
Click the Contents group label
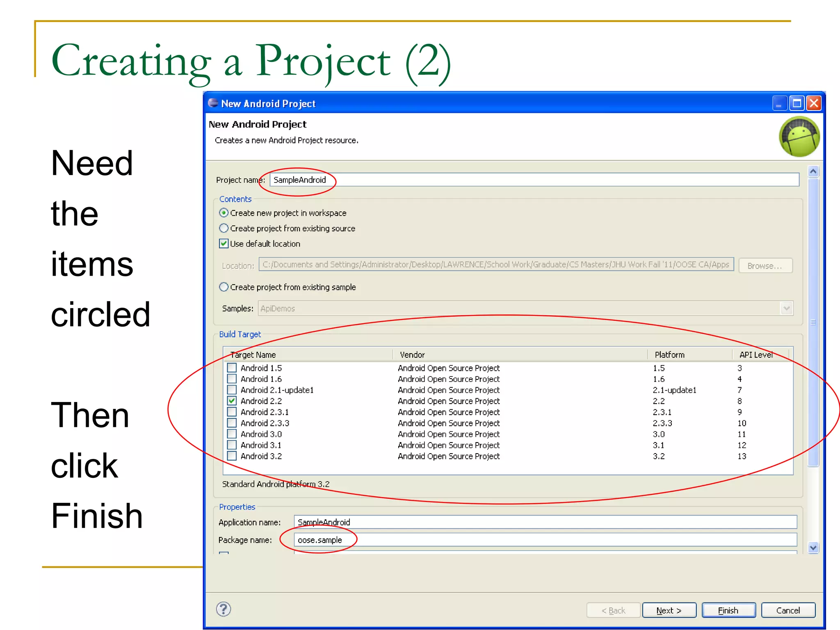click(x=235, y=199)
